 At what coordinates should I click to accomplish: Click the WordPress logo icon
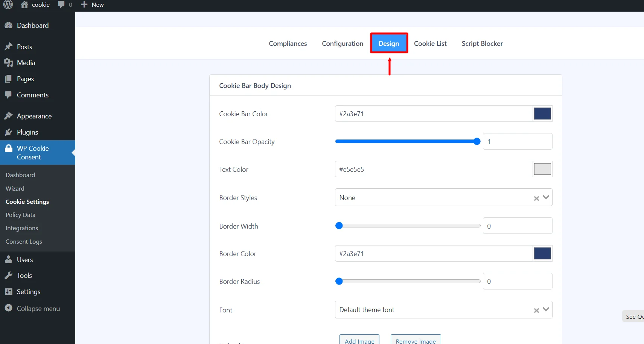pyautogui.click(x=8, y=5)
